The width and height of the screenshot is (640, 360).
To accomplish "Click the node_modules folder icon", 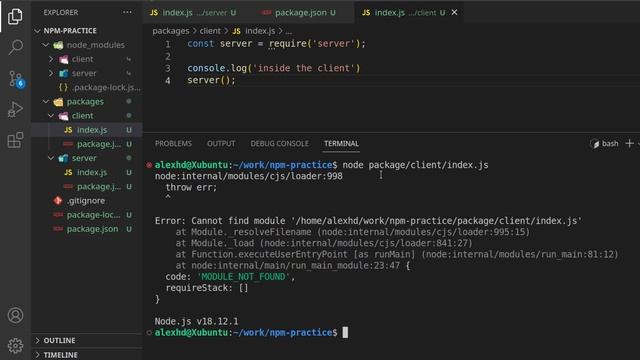I will 58,45.
